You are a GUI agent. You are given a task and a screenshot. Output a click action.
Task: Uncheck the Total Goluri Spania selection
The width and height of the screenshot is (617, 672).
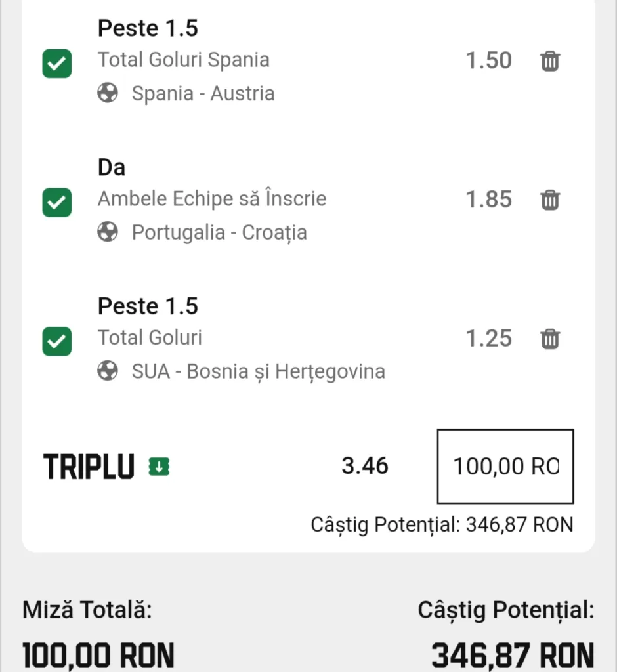pos(57,64)
